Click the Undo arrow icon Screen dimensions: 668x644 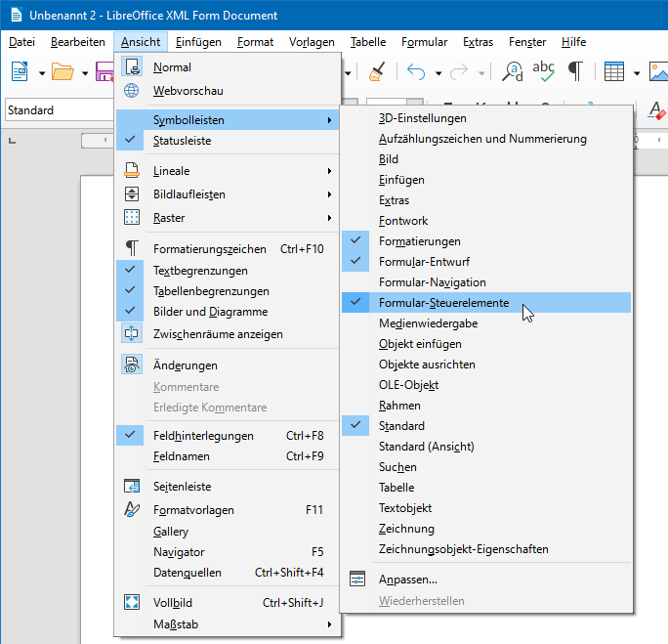[416, 72]
